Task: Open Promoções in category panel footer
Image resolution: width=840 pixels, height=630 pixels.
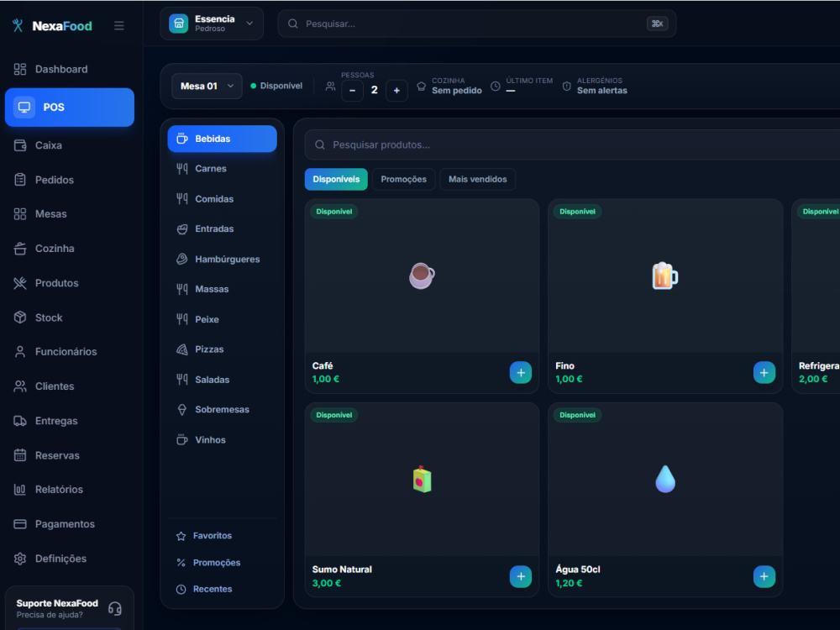Action: point(223,563)
